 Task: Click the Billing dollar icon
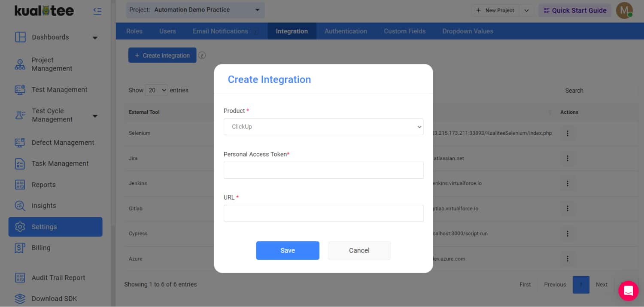[20, 248]
